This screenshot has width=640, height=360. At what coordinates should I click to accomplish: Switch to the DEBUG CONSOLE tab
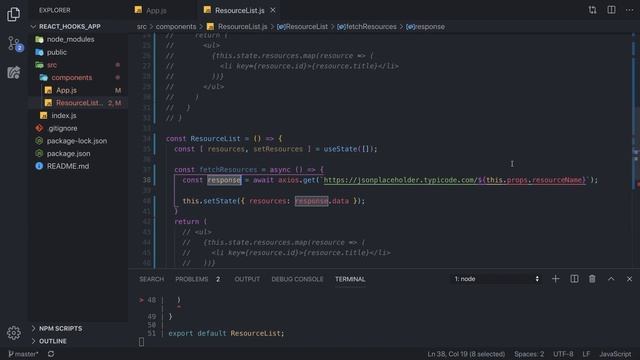point(297,279)
